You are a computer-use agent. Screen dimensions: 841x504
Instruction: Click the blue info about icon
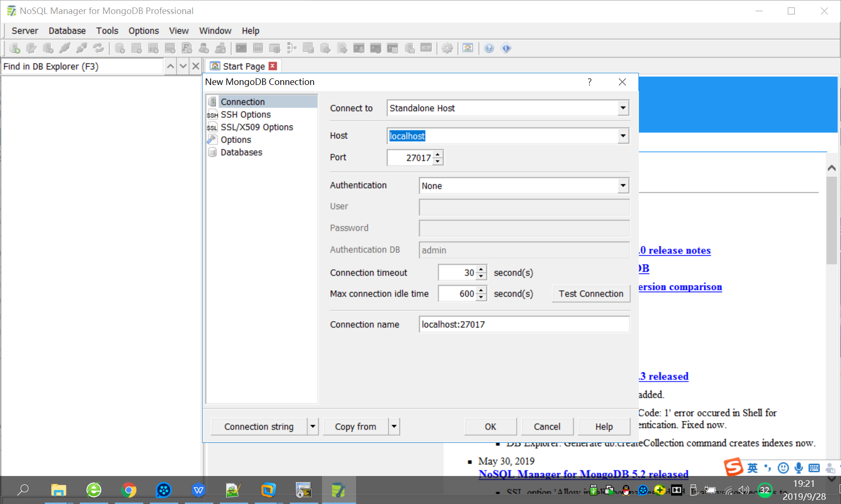point(506,48)
